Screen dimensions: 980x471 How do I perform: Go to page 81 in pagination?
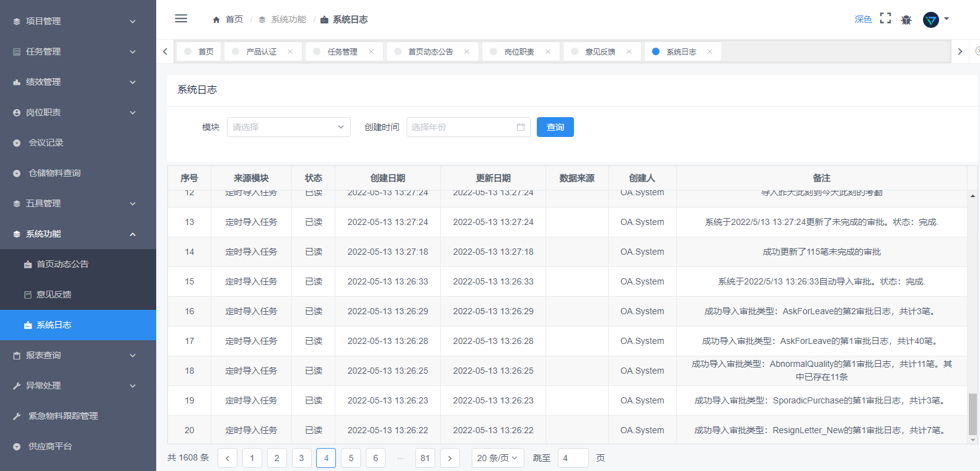[x=425, y=458]
